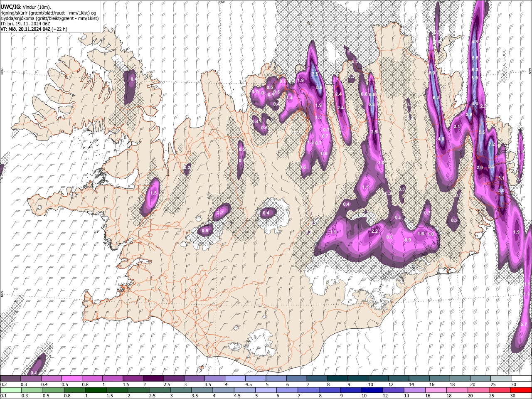This screenshot has width=532, height=399.
Task: Click the white swatch after the upper 30 label
Action: click(522, 379)
